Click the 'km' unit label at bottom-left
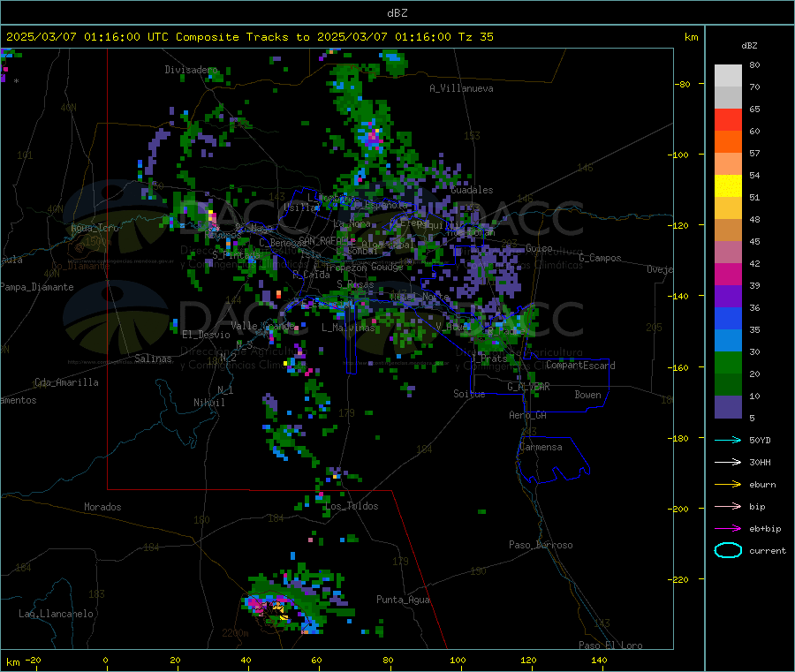The width and height of the screenshot is (795, 672). [x=12, y=662]
